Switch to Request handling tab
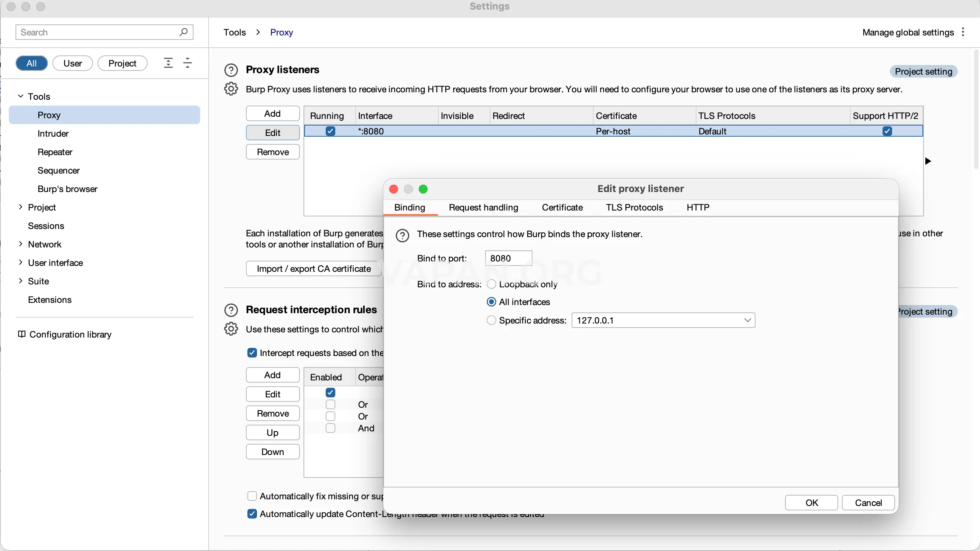Screen dimensions: 980x551 (483, 208)
